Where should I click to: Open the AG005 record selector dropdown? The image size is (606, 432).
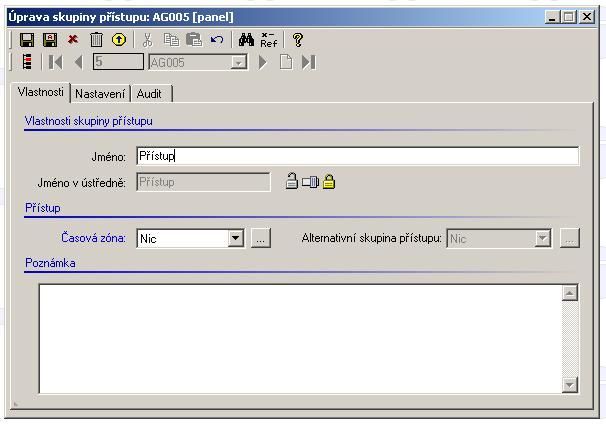point(238,62)
